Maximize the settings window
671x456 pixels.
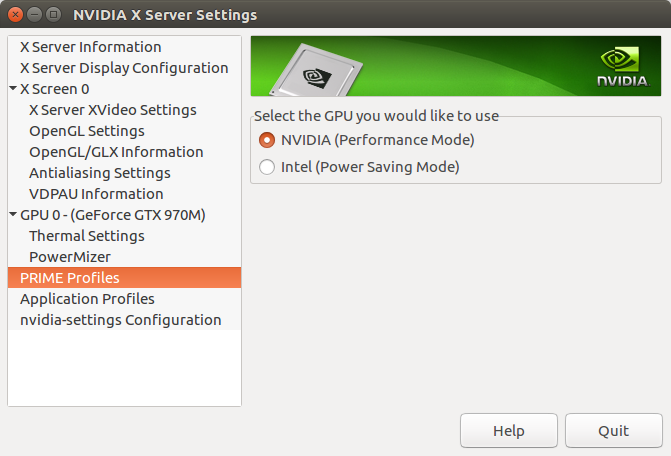pos(52,14)
